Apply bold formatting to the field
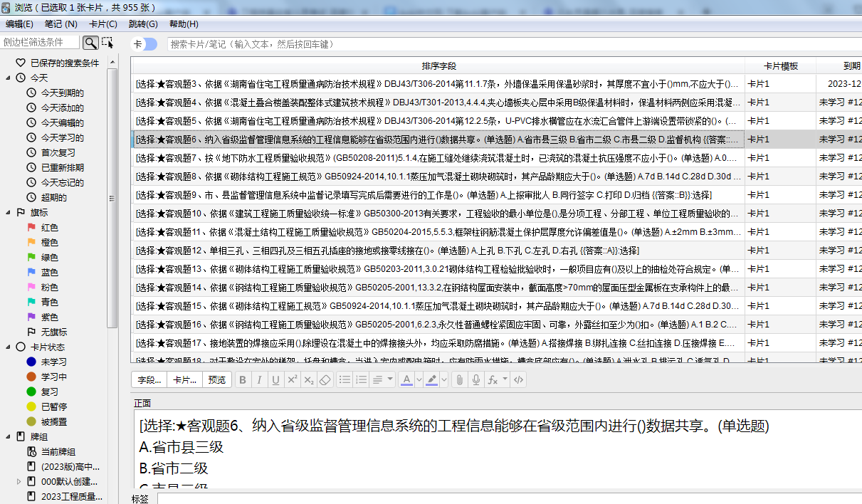Image resolution: width=862 pixels, height=504 pixels. click(x=243, y=380)
